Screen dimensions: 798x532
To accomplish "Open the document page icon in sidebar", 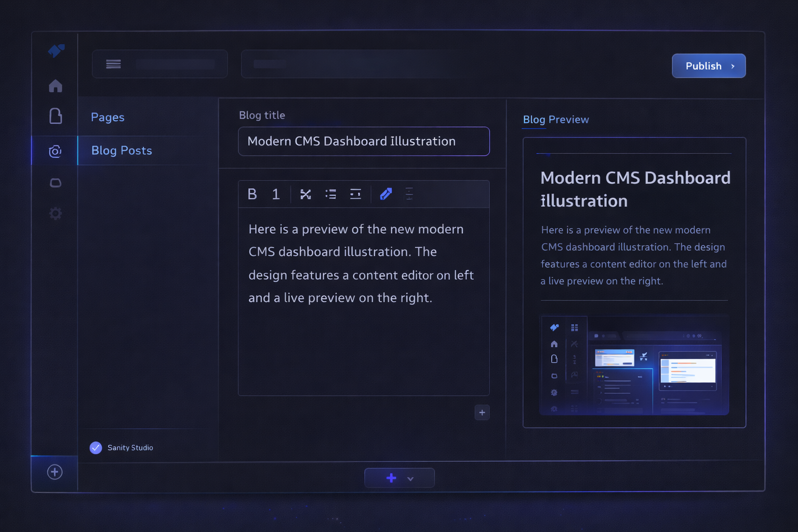I will pyautogui.click(x=56, y=116).
